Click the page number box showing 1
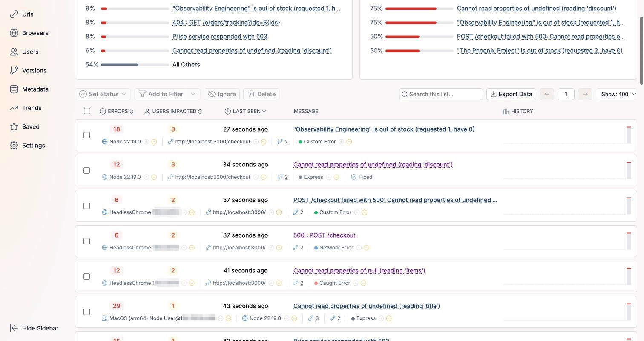The width and height of the screenshot is (644, 341). (x=566, y=94)
